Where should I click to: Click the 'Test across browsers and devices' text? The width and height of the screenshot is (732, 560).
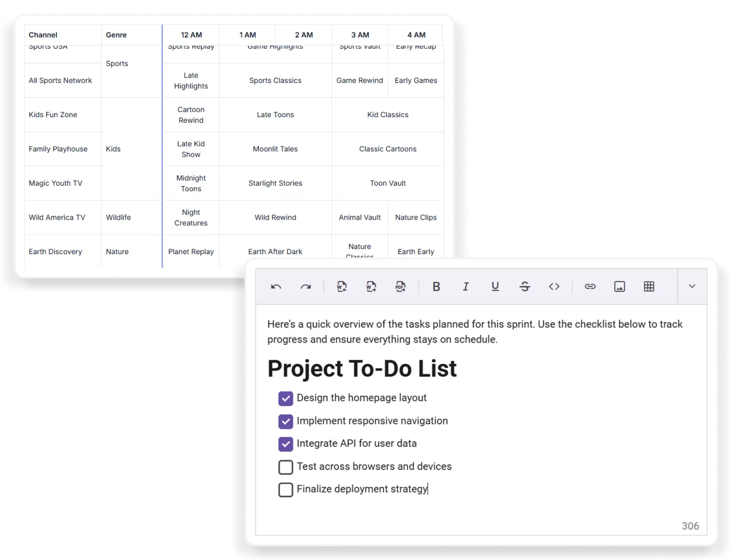[x=374, y=466]
